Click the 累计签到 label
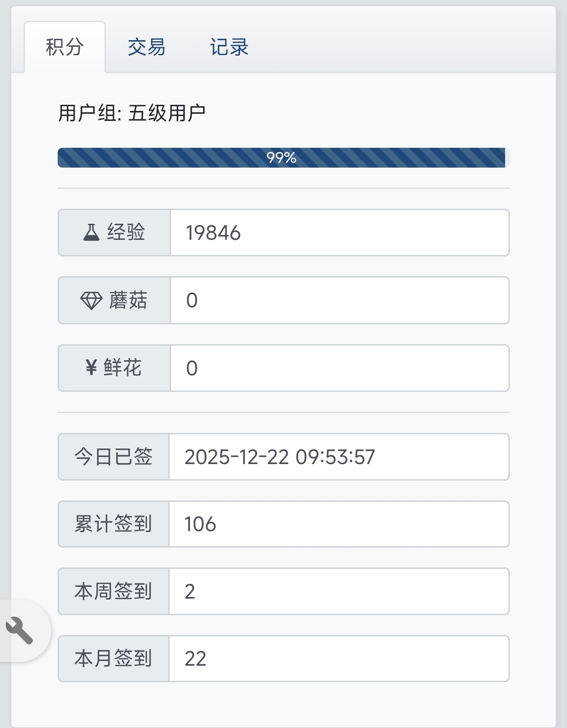The image size is (567, 728). point(113,524)
